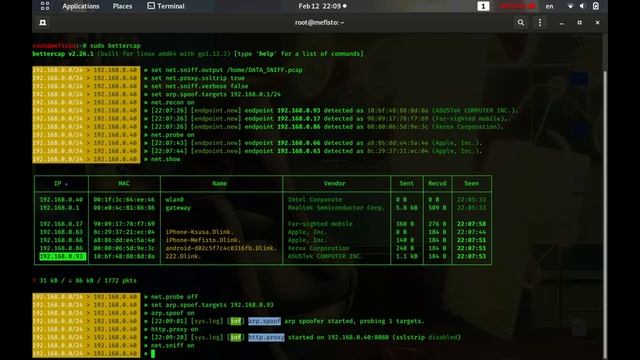Click the traffic stats '31 kB / 86 kB' line
640x360 pixels.
tap(85, 281)
